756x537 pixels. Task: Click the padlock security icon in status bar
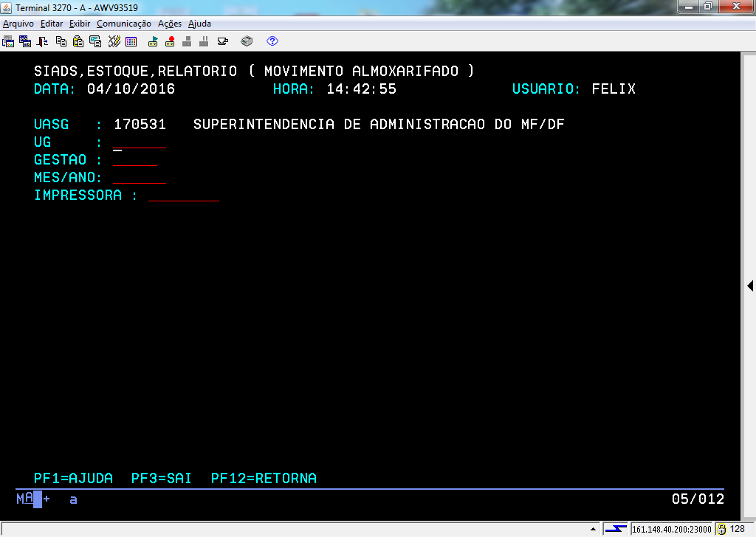721,530
